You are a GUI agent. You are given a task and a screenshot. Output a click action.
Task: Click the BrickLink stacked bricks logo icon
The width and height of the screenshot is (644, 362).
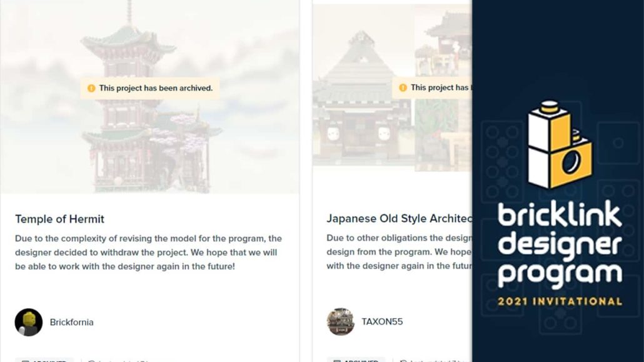560,144
